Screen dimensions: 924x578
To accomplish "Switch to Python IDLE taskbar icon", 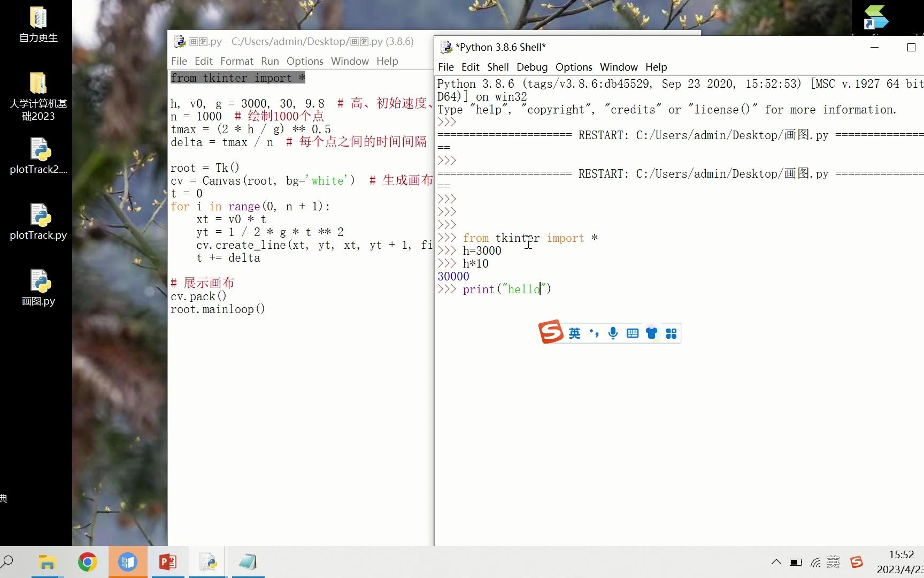I will 208,562.
